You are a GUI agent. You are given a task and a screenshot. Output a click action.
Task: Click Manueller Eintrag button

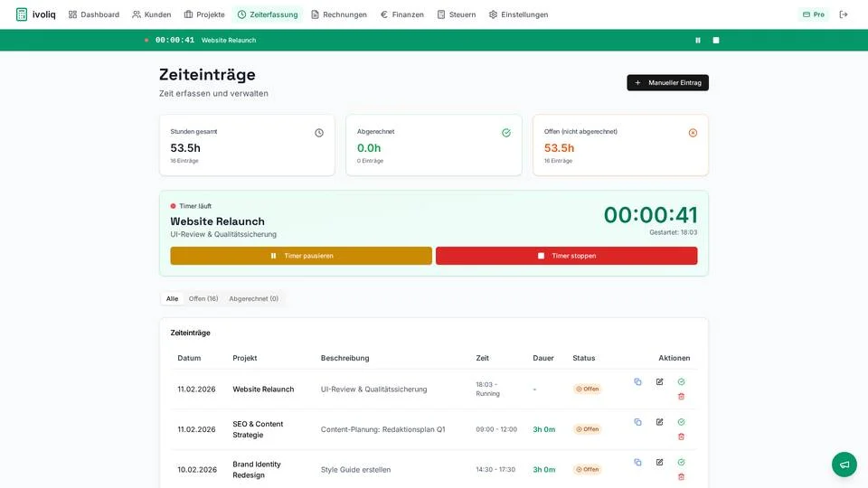(667, 82)
